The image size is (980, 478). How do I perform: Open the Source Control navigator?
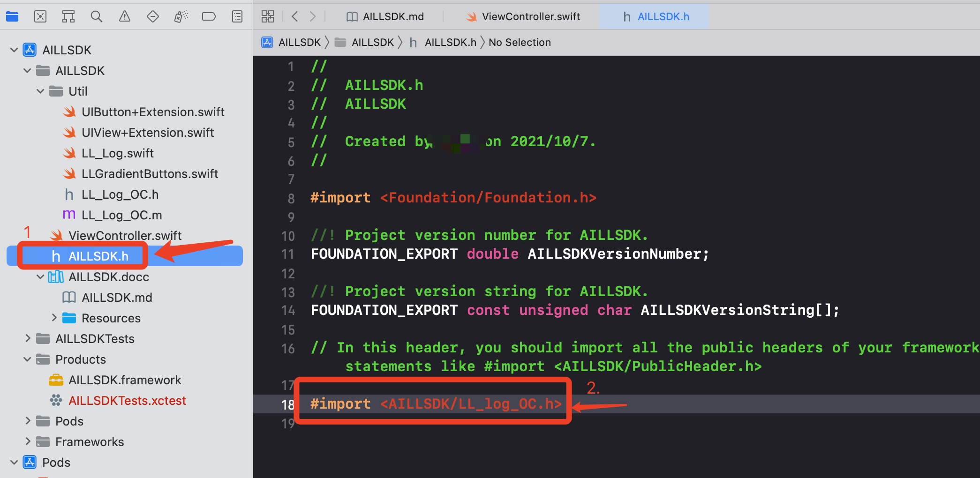pyautogui.click(x=40, y=17)
